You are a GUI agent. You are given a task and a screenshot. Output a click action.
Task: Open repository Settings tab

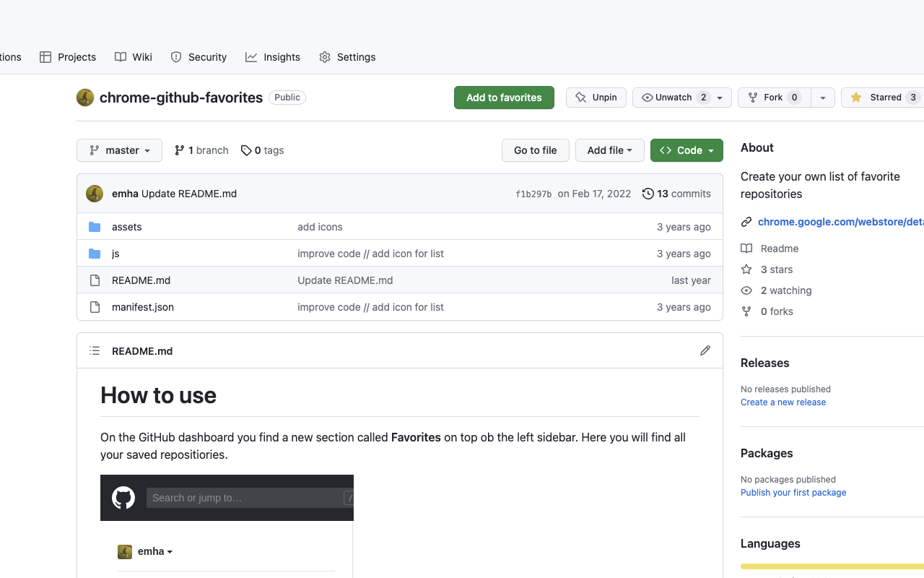pos(347,57)
